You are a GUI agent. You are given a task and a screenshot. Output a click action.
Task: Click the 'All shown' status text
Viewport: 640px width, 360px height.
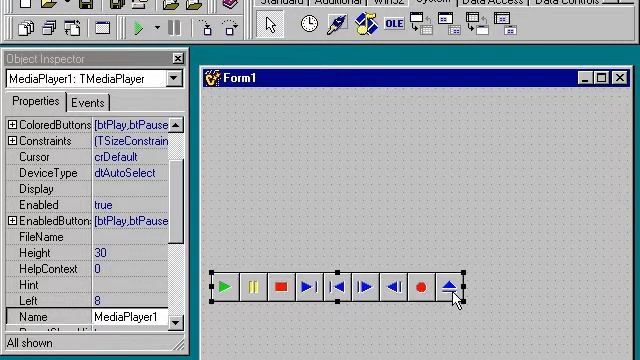(29, 343)
